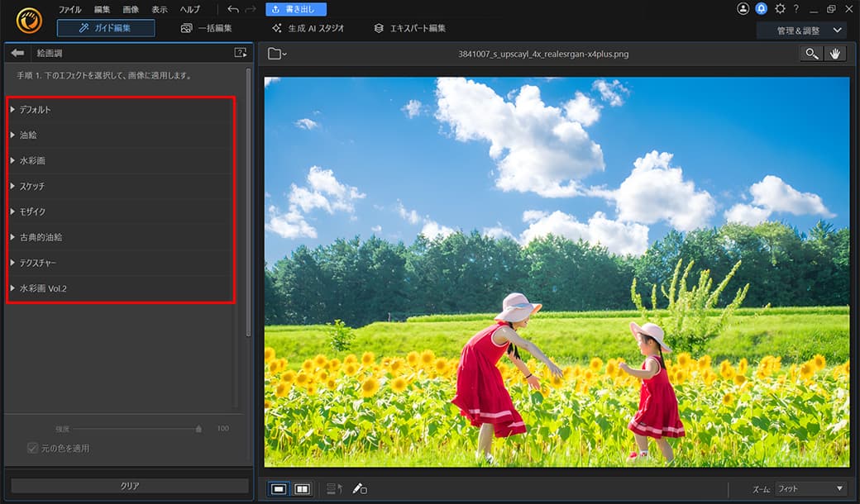
Task: Open the app settings gear icon
Action: pos(779,8)
